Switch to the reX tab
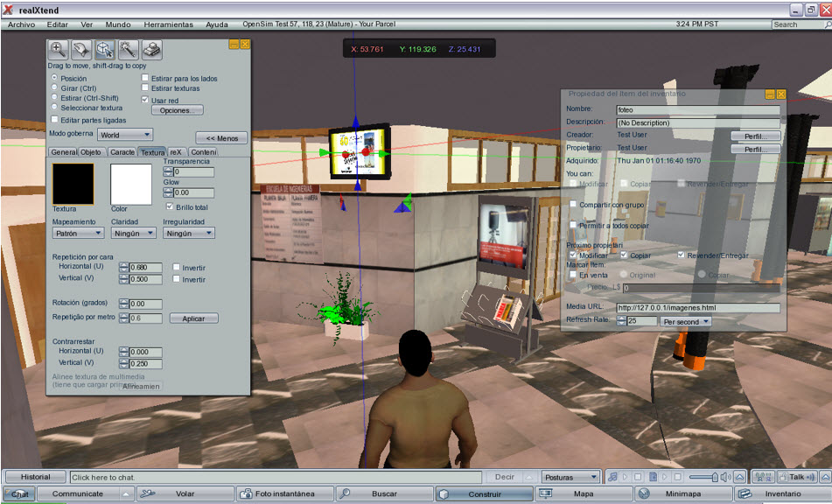The image size is (832, 504). point(176,151)
